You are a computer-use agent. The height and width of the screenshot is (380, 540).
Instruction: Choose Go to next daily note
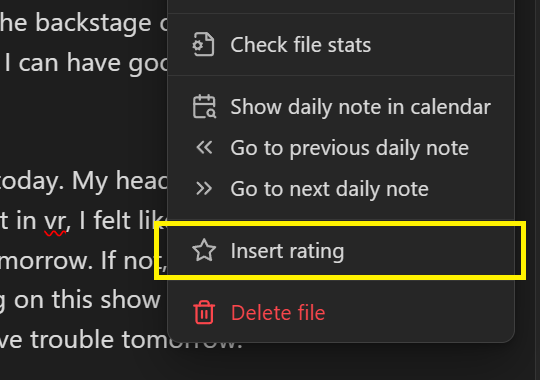[341, 188]
